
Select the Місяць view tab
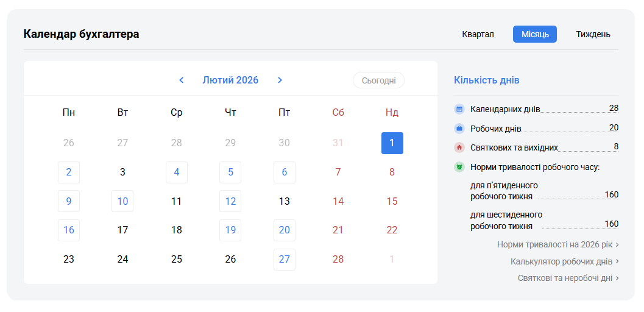(534, 34)
